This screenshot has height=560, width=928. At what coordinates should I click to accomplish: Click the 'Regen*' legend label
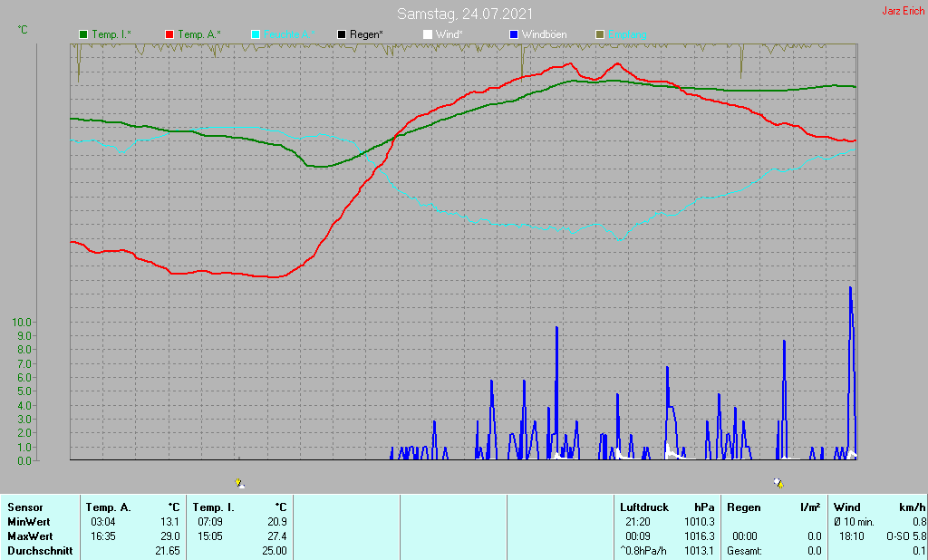pyautogui.click(x=366, y=35)
